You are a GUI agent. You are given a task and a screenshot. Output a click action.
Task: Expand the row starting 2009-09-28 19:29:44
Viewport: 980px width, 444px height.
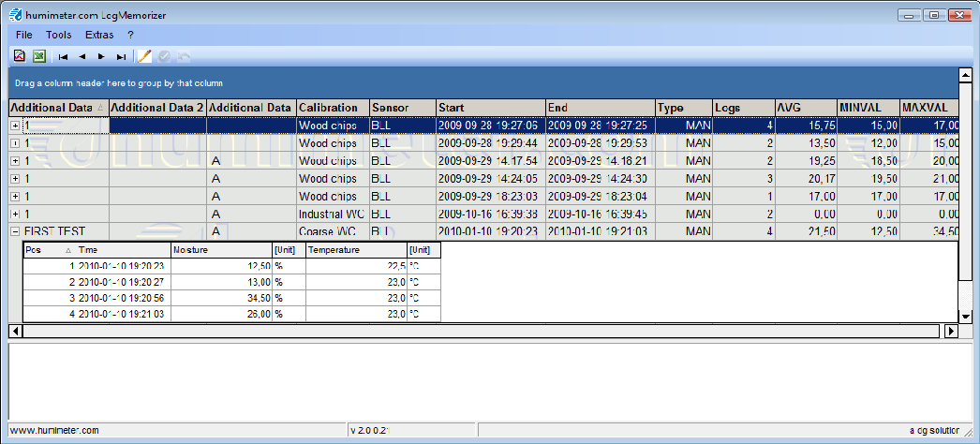coord(15,143)
